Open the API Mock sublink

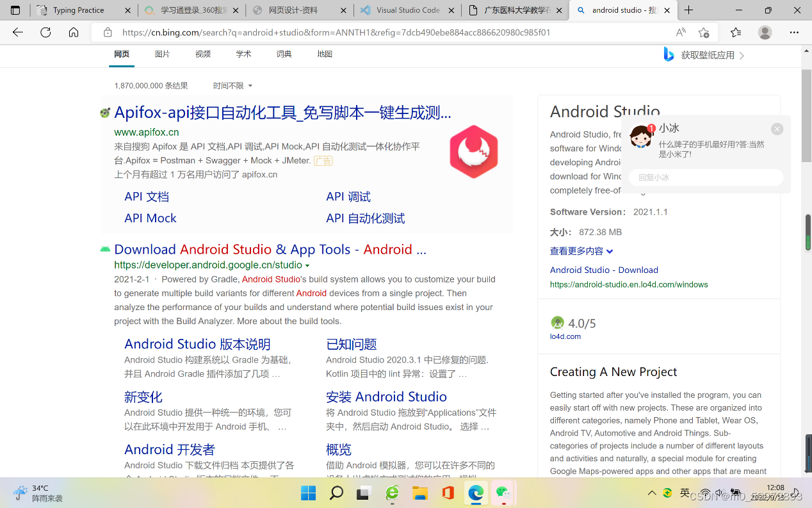pos(150,218)
